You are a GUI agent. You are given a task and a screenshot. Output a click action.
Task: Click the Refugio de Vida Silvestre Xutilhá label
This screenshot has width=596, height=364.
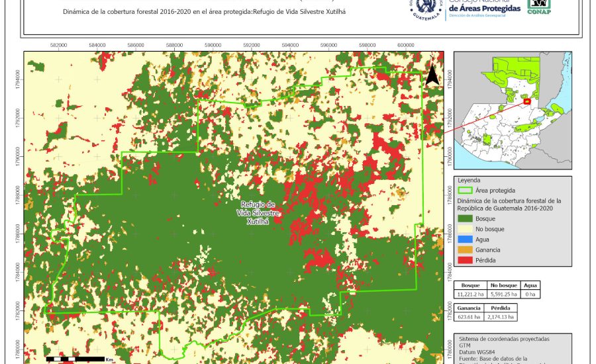[258, 213]
